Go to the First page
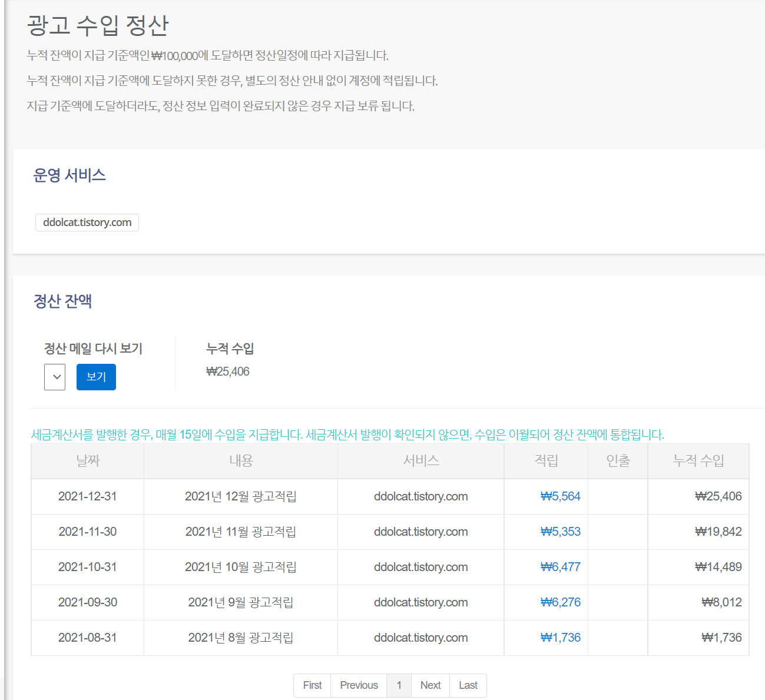This screenshot has width=765, height=700. (312, 685)
